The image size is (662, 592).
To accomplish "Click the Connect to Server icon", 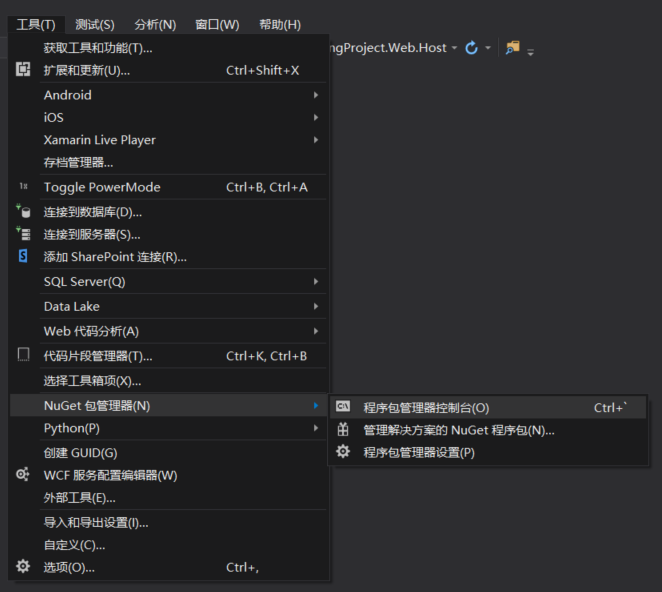I will (23, 234).
